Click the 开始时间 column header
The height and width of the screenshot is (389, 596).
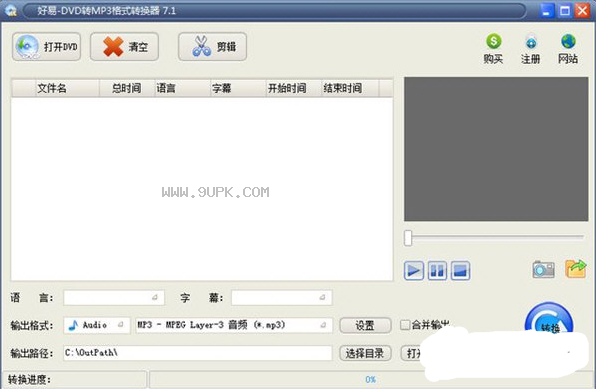293,88
